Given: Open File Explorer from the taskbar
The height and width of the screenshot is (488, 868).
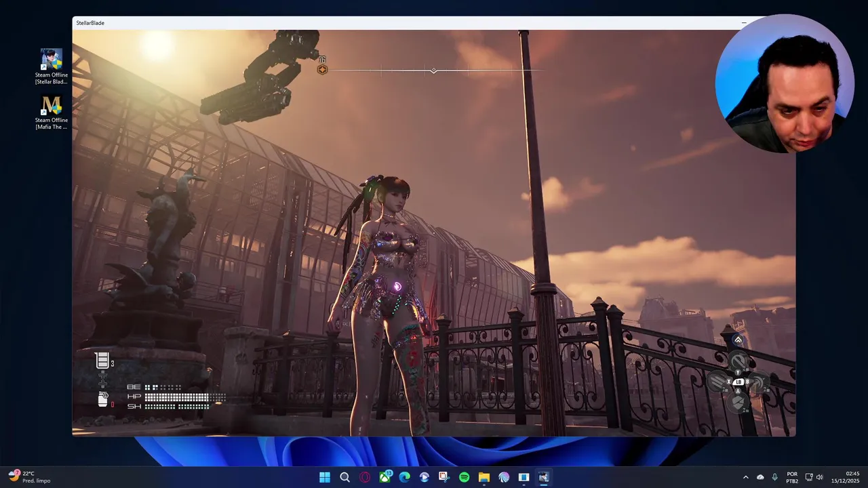Looking at the screenshot, I should pos(484,477).
